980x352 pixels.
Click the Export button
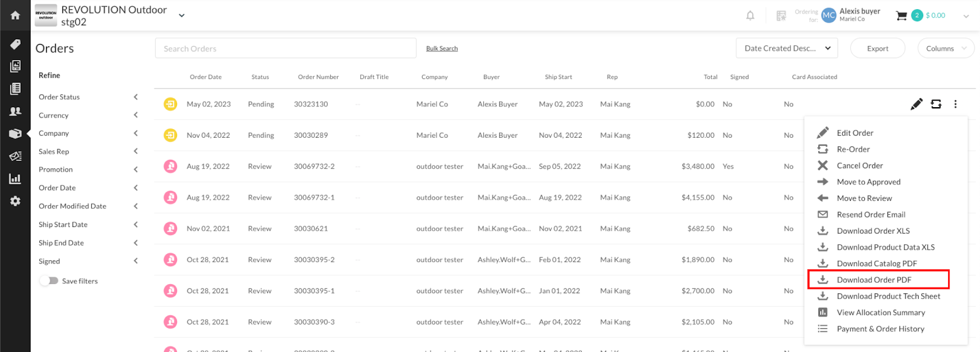click(878, 48)
